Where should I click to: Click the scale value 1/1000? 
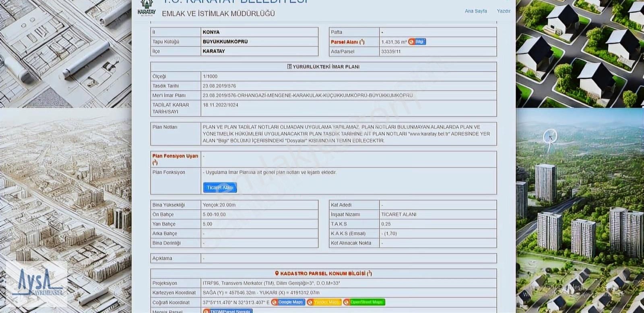point(210,76)
